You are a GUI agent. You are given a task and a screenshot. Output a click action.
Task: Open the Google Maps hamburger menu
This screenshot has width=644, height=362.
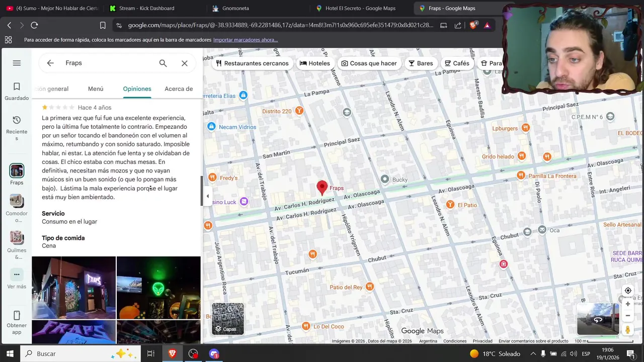(x=17, y=63)
